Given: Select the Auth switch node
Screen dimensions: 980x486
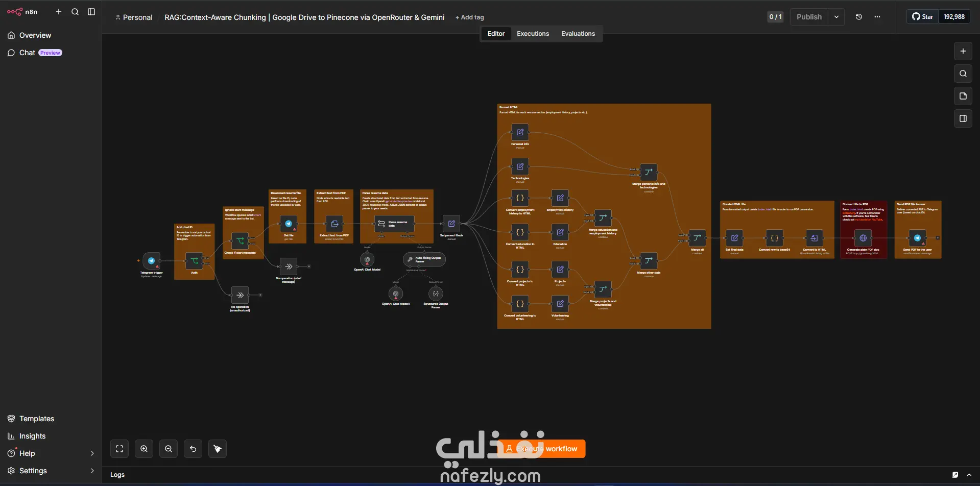Looking at the screenshot, I should pos(194,261).
